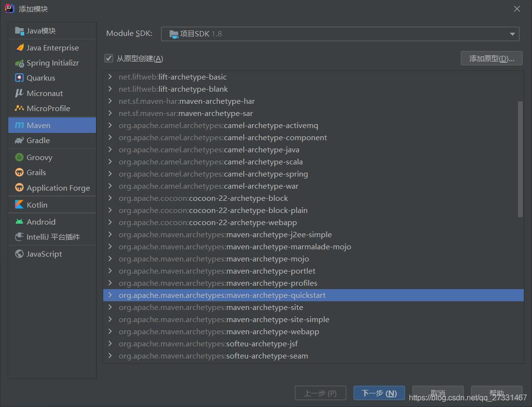
Task: Select maven-archetype-mojo row
Action: (x=313, y=259)
